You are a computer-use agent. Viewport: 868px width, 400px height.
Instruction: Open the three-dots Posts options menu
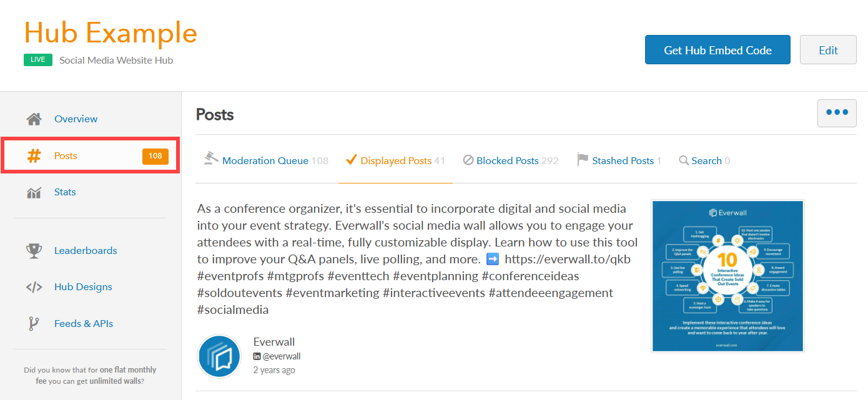(837, 113)
